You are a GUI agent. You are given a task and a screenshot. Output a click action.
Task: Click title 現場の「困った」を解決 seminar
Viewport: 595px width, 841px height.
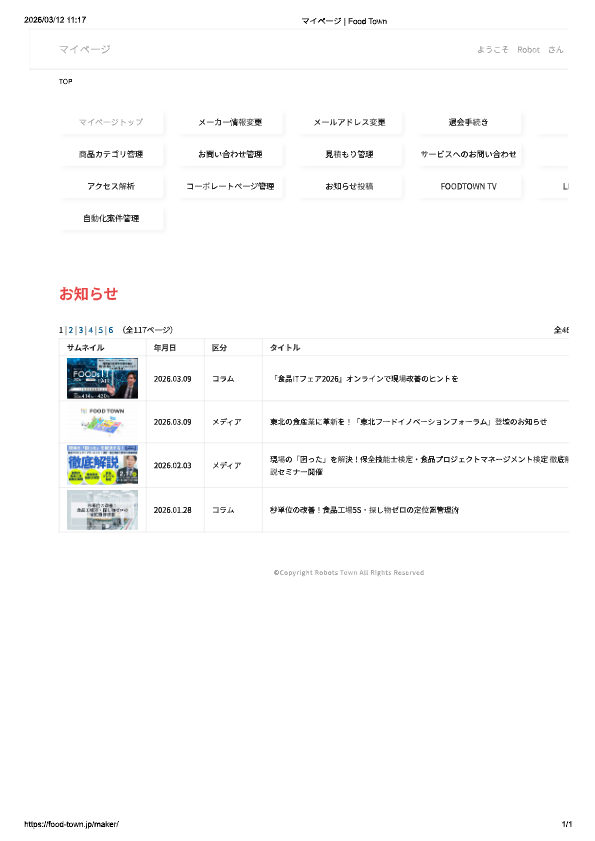coord(420,466)
